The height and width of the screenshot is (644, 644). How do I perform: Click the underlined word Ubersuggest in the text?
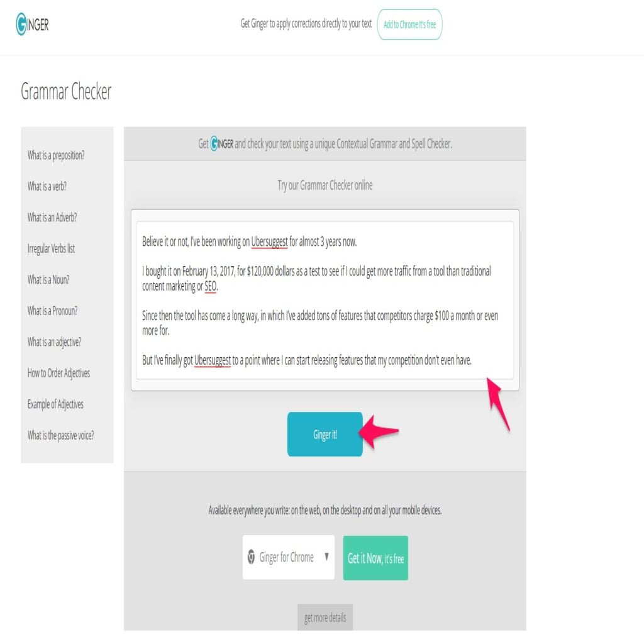tap(269, 242)
